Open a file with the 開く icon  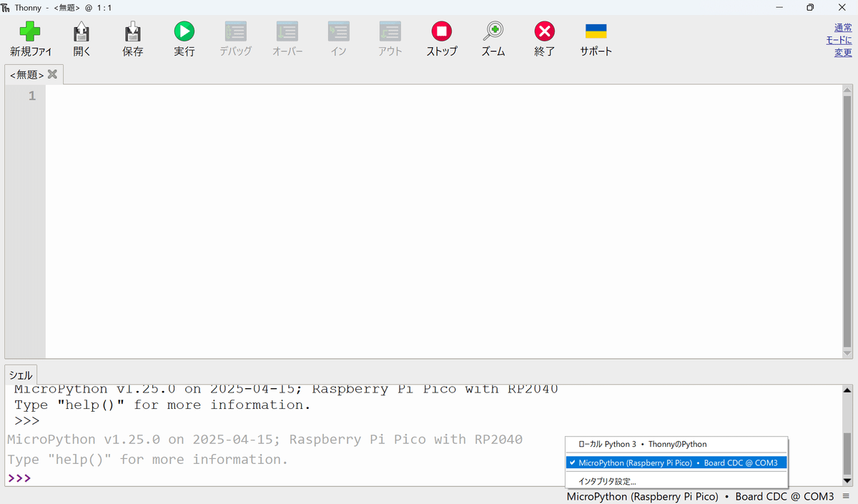click(x=82, y=31)
